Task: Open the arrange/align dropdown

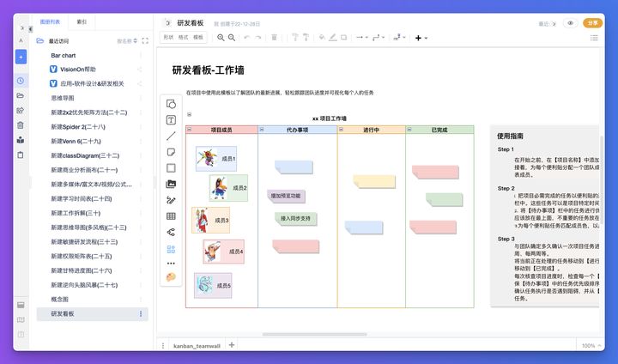Action: tap(399, 38)
